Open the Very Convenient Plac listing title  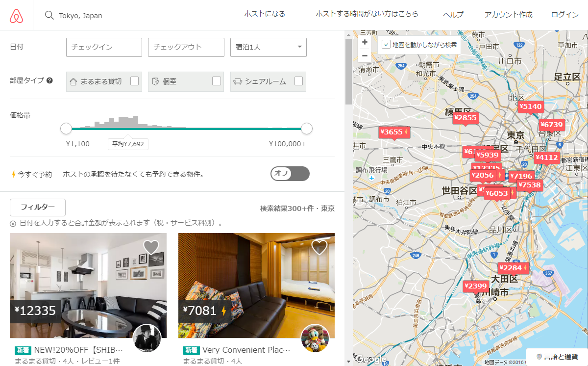coord(246,350)
